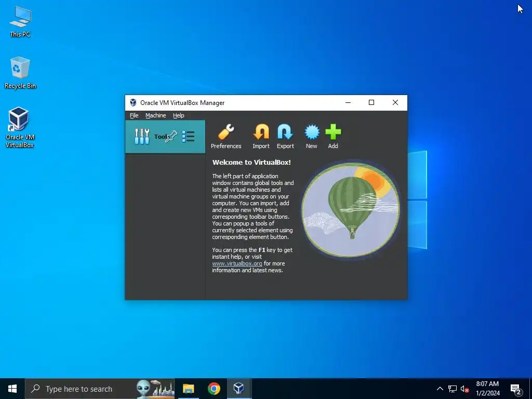Viewport: 532px width, 399px height.
Task: Click the taskbar search box
Action: pos(100,389)
